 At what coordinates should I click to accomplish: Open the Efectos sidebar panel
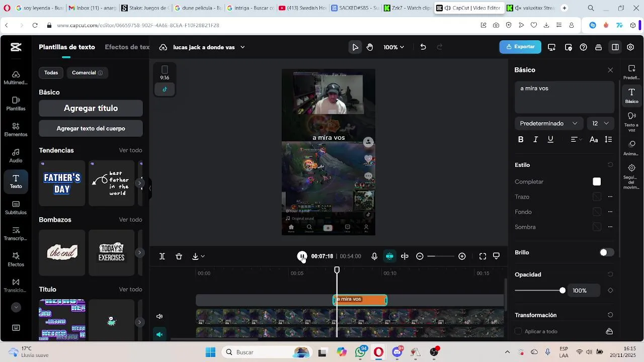click(16, 259)
